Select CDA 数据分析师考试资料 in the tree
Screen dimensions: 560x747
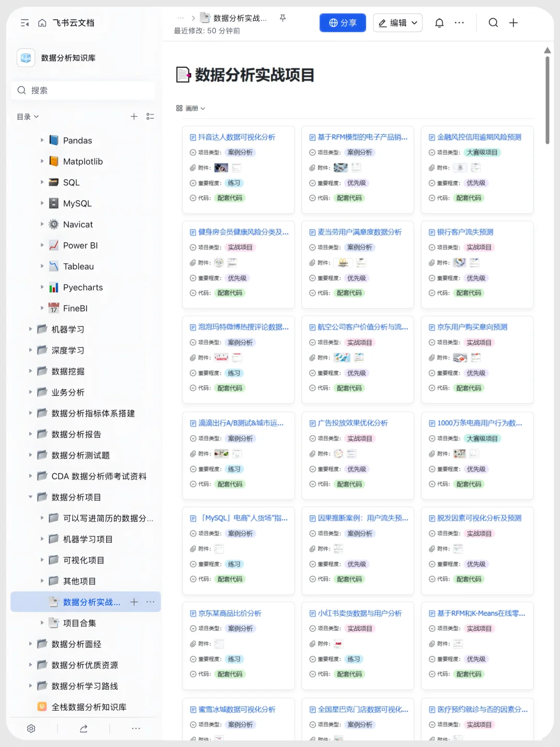pyautogui.click(x=99, y=476)
